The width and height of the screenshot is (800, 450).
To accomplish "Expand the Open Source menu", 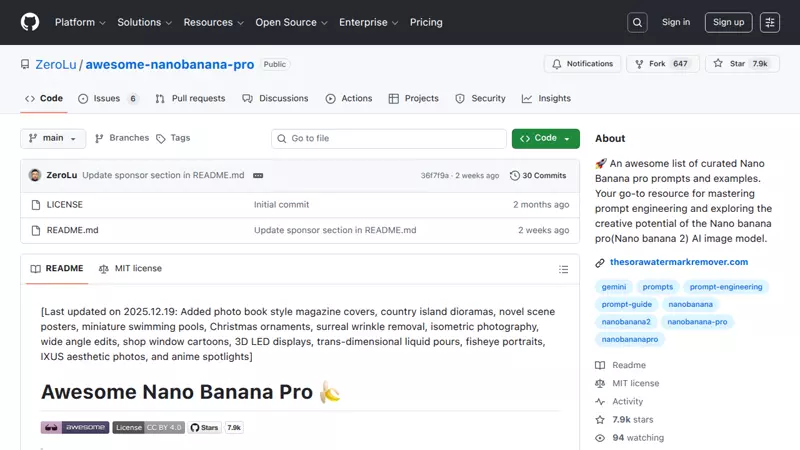I will tap(291, 22).
